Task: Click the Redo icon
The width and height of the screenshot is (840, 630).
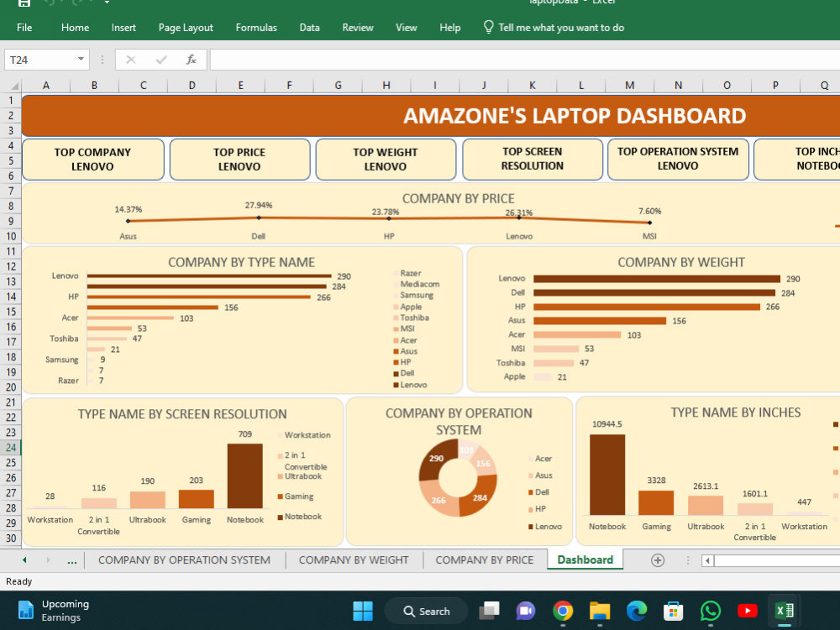Action: (x=76, y=3)
